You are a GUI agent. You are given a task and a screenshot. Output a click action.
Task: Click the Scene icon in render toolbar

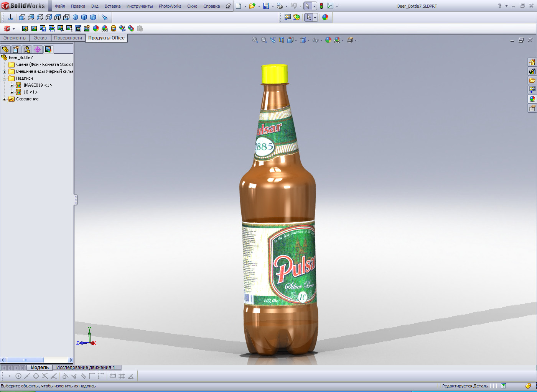pos(105,28)
